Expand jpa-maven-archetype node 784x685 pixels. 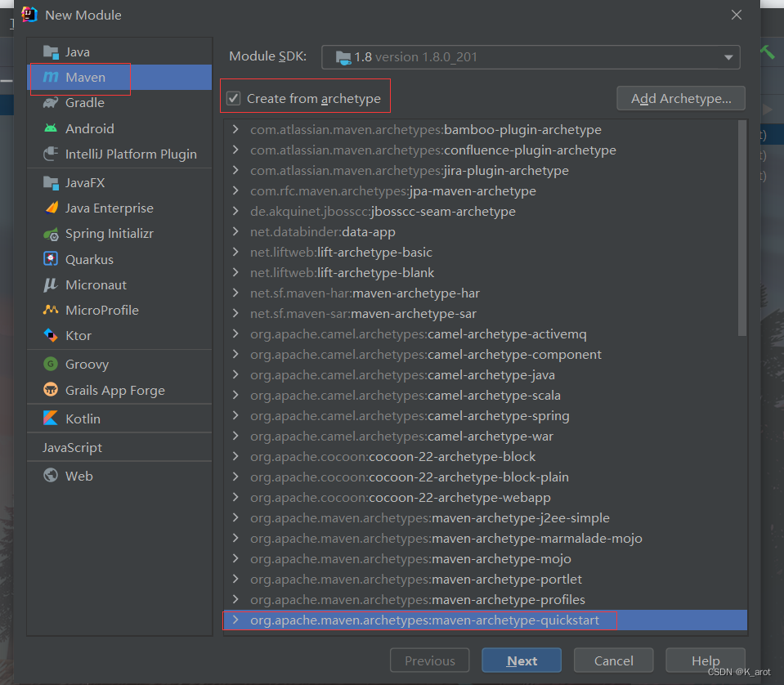[x=235, y=190]
